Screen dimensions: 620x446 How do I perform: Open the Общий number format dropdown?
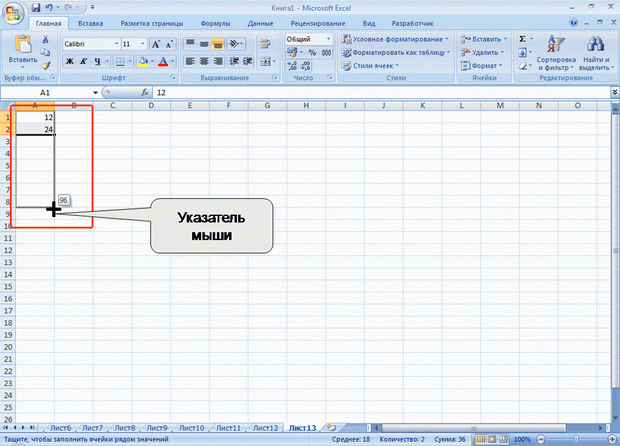click(328, 39)
